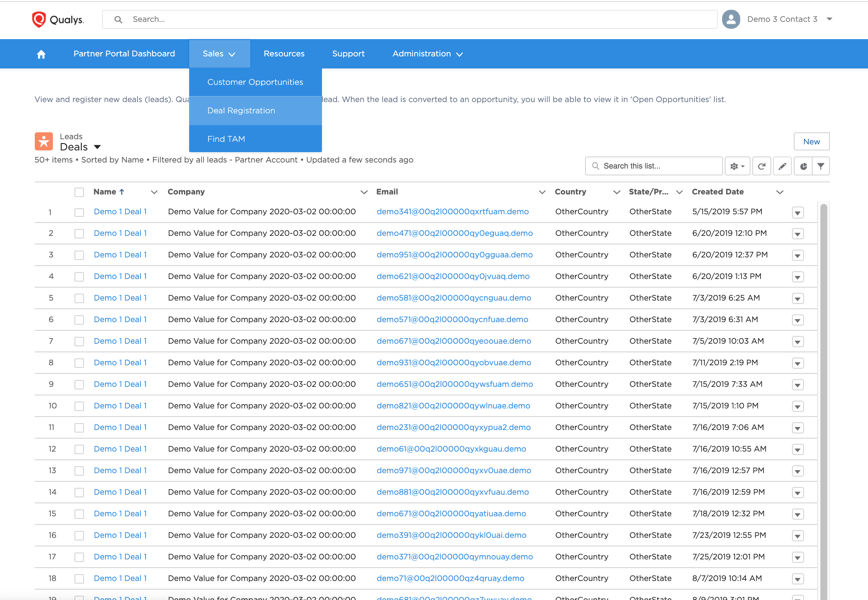Click the pencil edit list icon

[x=783, y=166]
